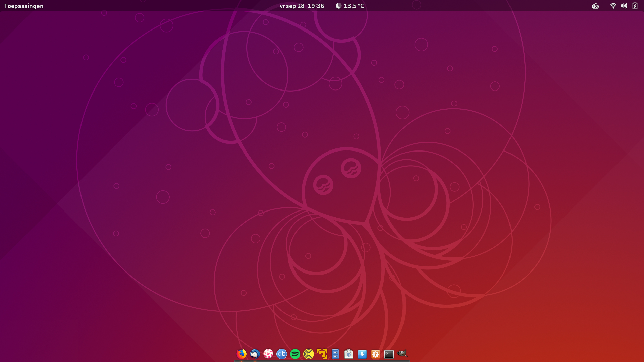Launch the Terminal from the dock
This screenshot has height=362, width=644.
click(389, 354)
